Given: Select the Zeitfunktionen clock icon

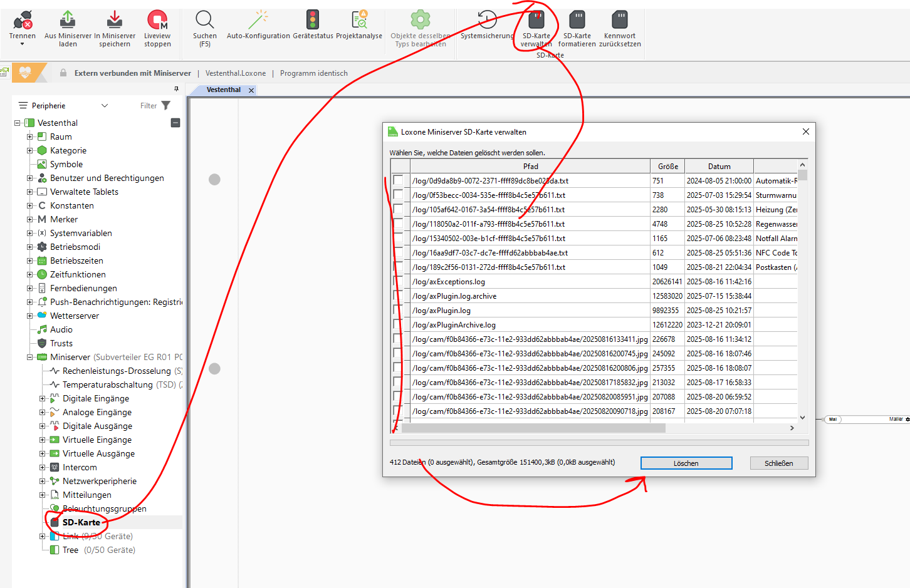Looking at the screenshot, I should click(x=42, y=274).
